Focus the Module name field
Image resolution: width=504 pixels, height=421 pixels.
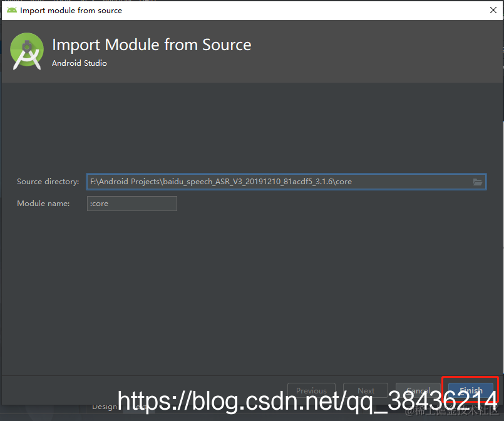pos(131,204)
